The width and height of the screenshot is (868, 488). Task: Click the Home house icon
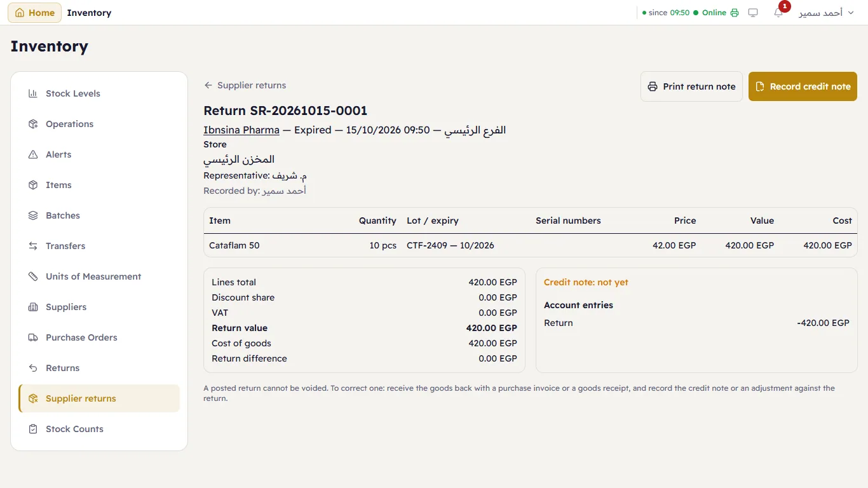point(20,13)
